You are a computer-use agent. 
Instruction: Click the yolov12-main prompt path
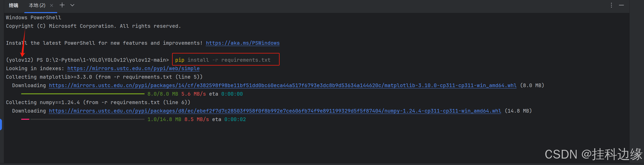point(107,60)
